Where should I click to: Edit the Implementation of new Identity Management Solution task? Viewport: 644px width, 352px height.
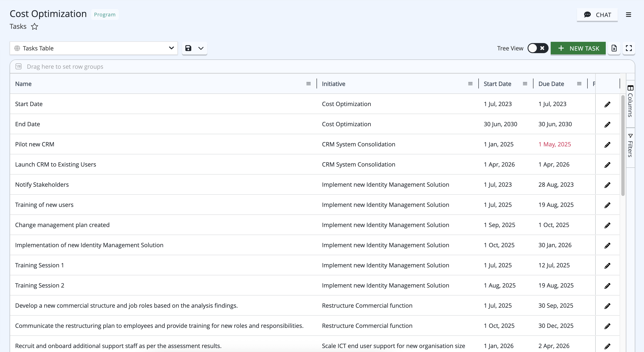click(x=607, y=246)
